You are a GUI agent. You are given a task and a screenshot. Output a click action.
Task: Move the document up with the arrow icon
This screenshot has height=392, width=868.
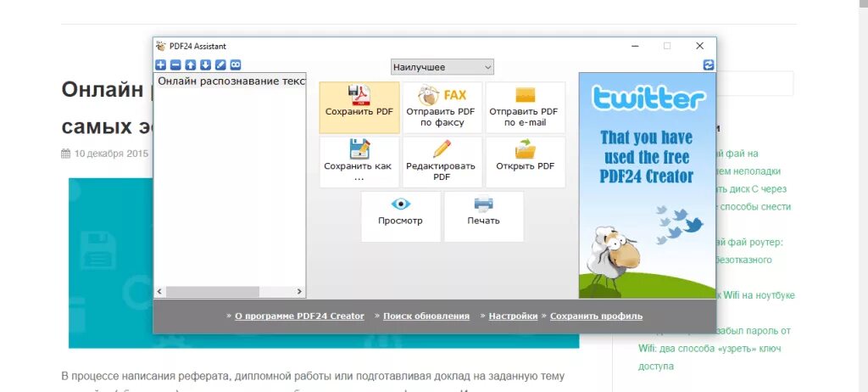[191, 64]
